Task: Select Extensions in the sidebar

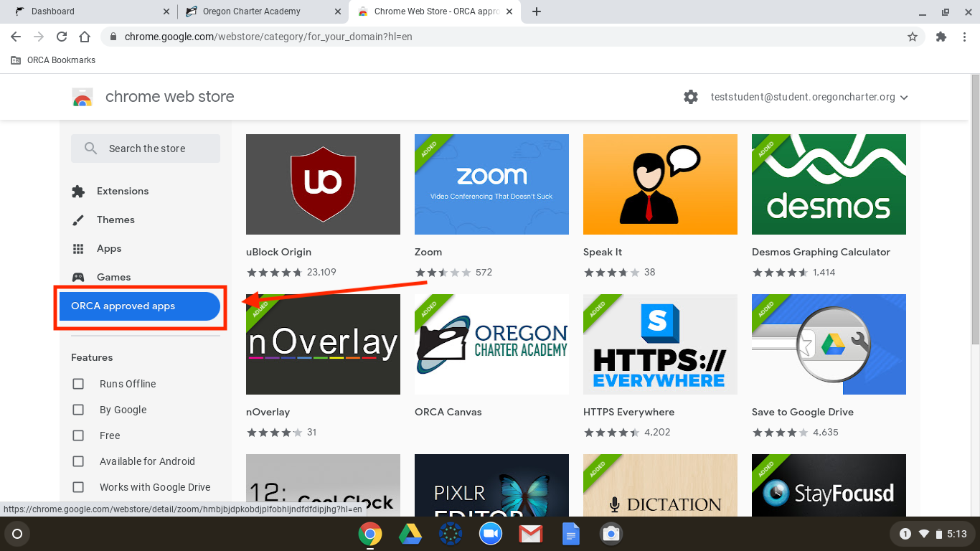Action: tap(123, 191)
